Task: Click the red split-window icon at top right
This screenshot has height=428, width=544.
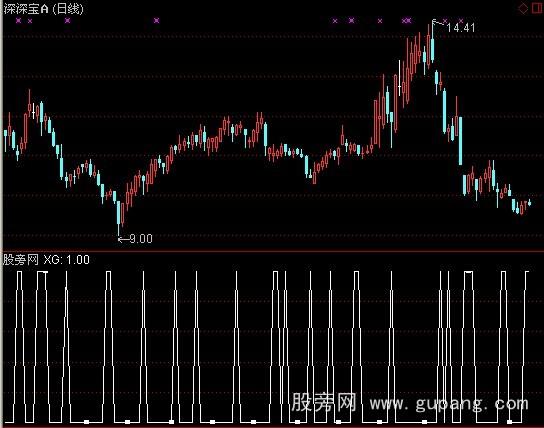Action: click(x=537, y=8)
